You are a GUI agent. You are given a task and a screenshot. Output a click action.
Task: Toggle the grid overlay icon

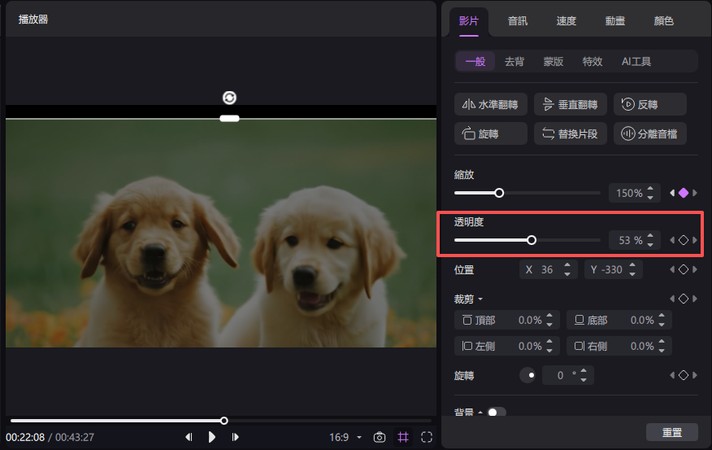point(403,437)
